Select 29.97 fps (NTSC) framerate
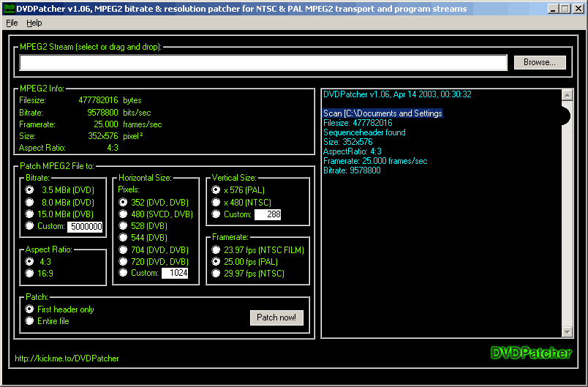The image size is (588, 387). (x=216, y=273)
